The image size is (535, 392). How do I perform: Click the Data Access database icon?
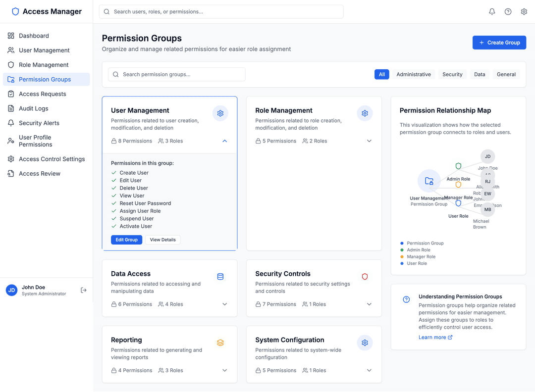[x=220, y=277]
